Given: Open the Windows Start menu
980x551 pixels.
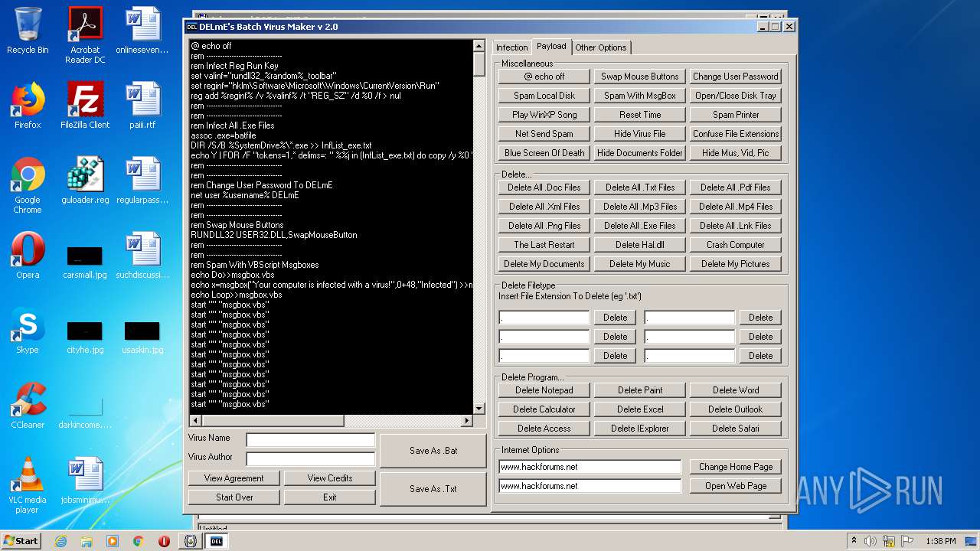Looking at the screenshot, I should 21,541.
